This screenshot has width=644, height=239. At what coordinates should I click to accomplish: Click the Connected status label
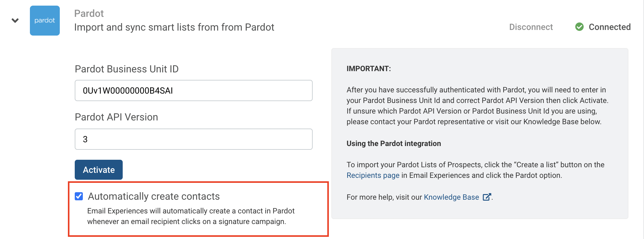pyautogui.click(x=609, y=27)
